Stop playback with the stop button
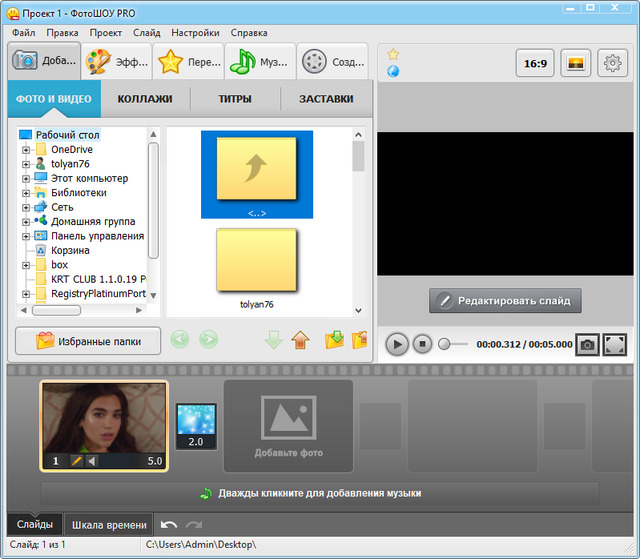This screenshot has width=640, height=559. tap(423, 344)
